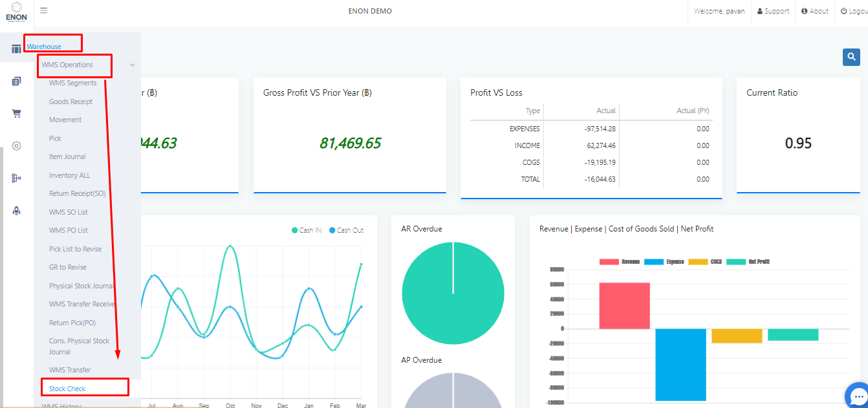Image resolution: width=868 pixels, height=408 pixels.
Task: Open the chat bubble widget
Action: [858, 396]
